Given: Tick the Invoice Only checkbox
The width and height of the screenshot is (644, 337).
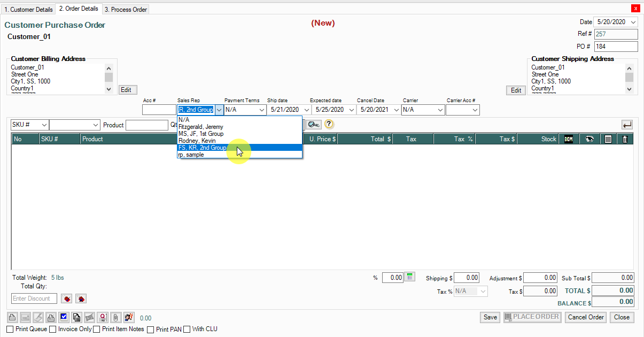Looking at the screenshot, I should pos(53,330).
